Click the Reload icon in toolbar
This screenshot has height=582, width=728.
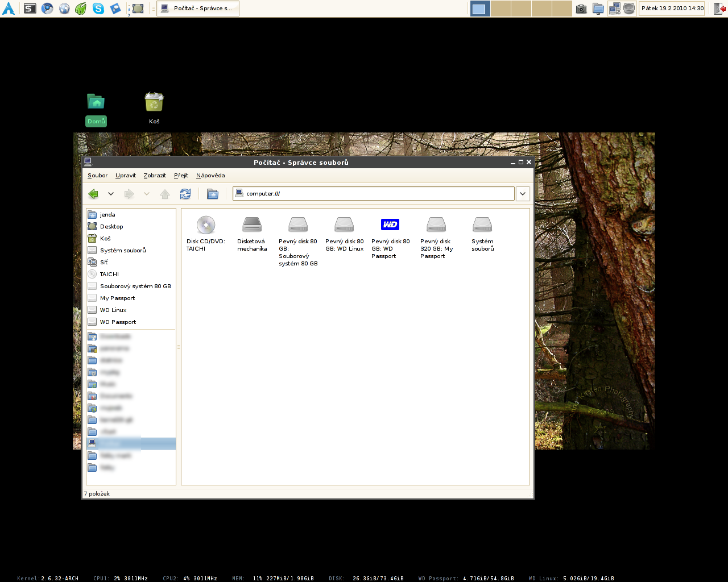(x=185, y=194)
